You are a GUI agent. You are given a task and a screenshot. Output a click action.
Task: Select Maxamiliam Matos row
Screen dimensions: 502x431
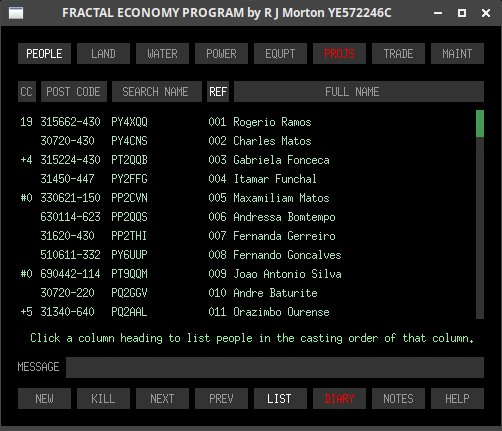pos(281,198)
